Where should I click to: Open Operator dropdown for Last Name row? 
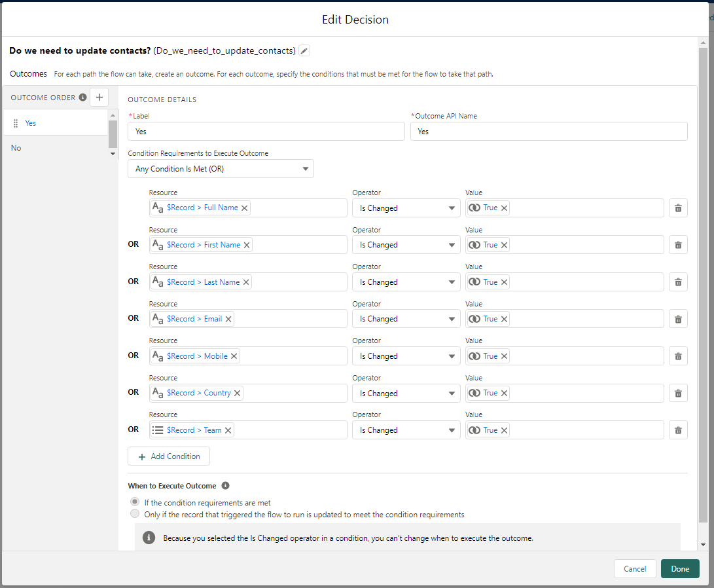click(x=406, y=282)
